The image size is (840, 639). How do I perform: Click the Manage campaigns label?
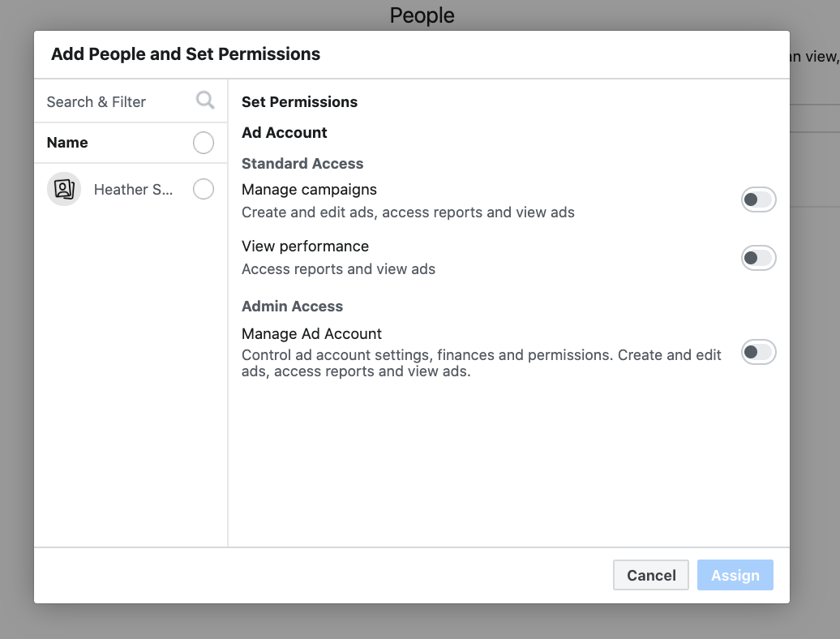click(x=309, y=190)
